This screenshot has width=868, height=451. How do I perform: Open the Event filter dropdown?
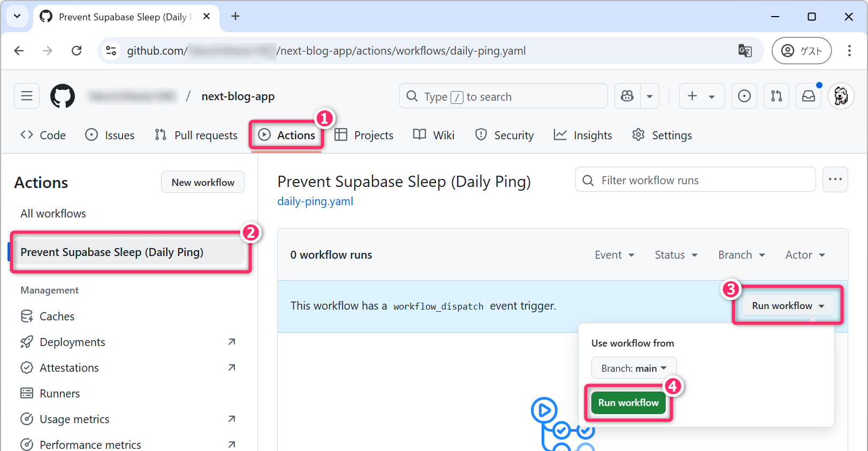point(614,255)
